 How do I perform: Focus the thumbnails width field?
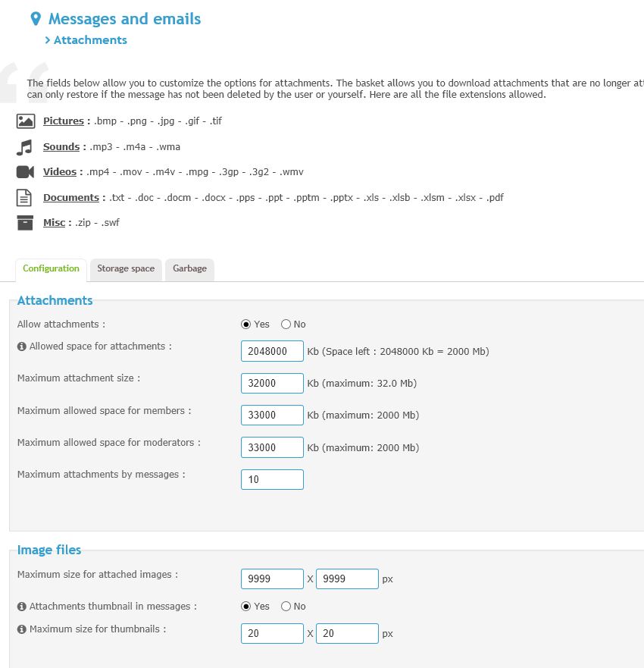point(273,633)
